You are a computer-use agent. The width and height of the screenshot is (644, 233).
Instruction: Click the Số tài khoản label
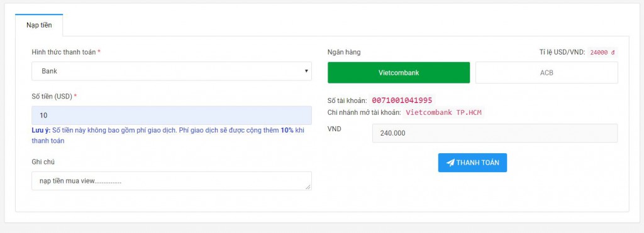(347, 100)
